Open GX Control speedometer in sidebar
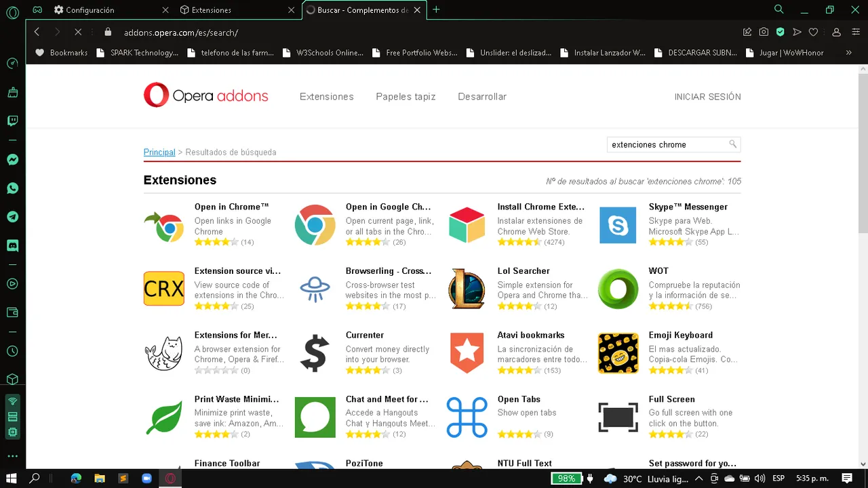Image resolution: width=868 pixels, height=488 pixels. coord(12,64)
